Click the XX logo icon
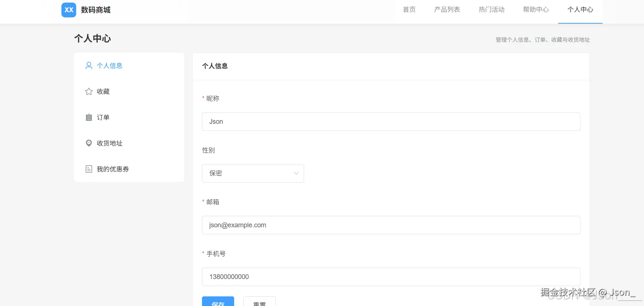The height and width of the screenshot is (306, 644). pos(69,10)
